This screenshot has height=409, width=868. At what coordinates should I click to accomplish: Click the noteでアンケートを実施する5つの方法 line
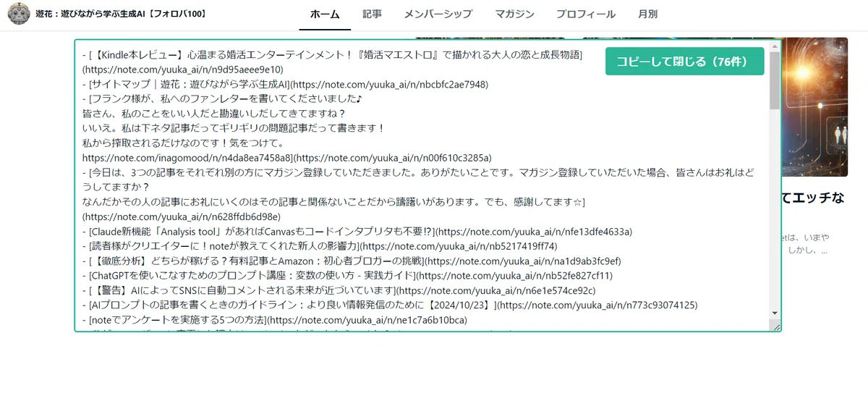[x=275, y=319]
